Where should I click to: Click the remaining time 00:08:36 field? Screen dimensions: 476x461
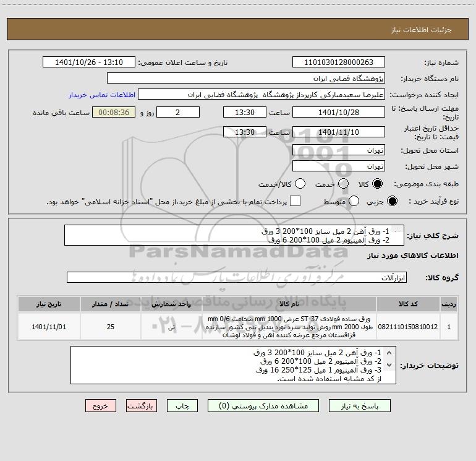point(114,113)
